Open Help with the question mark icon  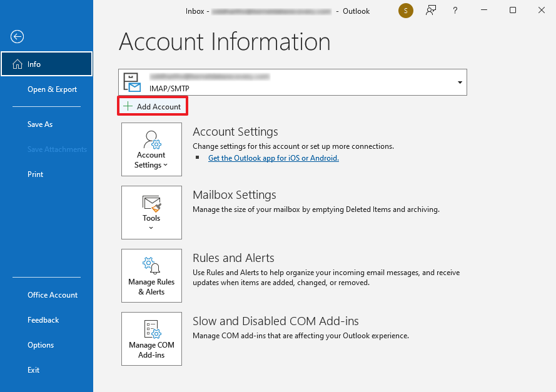(455, 10)
